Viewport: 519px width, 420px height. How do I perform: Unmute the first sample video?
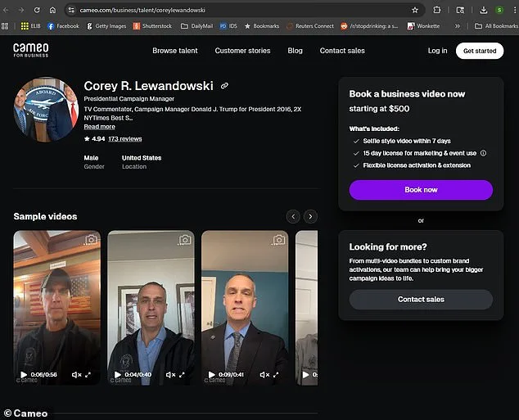76,374
